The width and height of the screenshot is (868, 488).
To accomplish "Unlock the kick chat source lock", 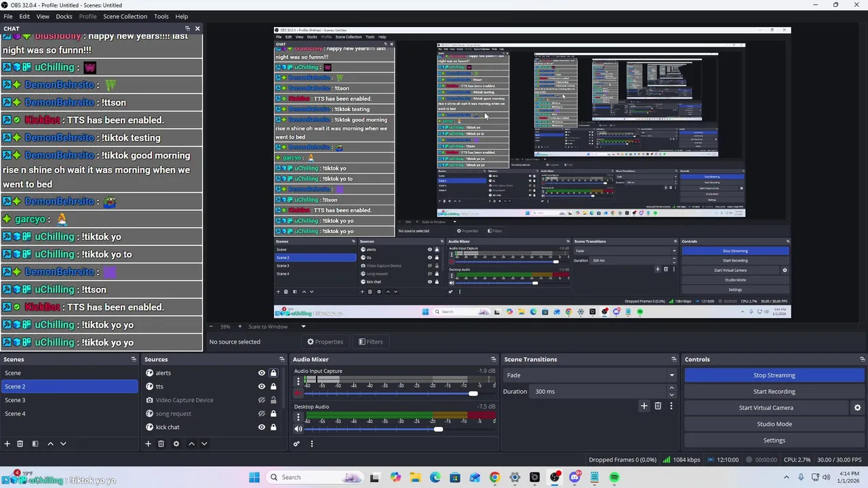I will point(273,427).
